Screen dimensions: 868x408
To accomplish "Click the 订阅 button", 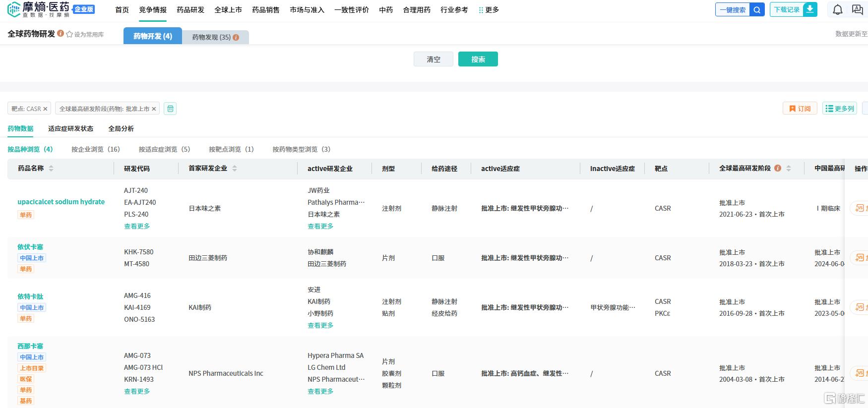I will tap(800, 109).
